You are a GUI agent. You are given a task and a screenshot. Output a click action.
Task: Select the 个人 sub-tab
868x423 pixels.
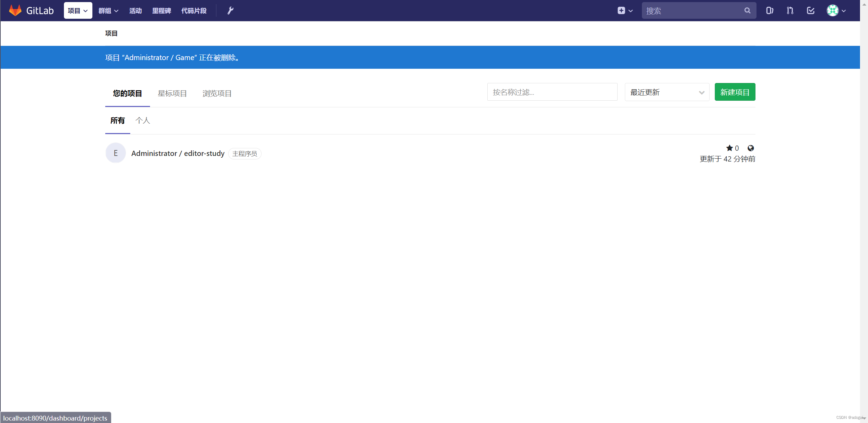click(x=143, y=121)
